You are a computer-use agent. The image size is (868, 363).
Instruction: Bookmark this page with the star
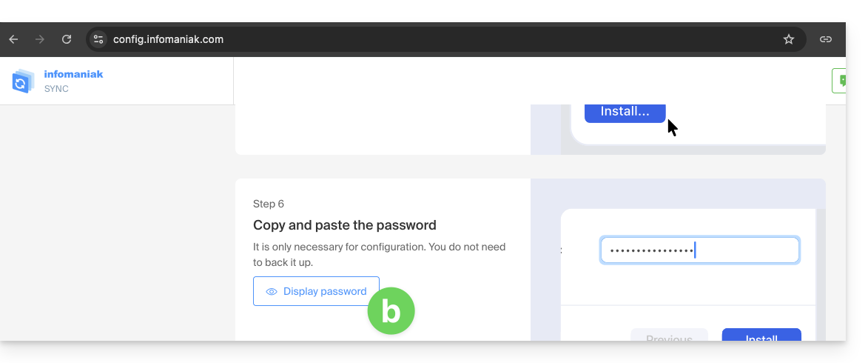[x=789, y=39]
